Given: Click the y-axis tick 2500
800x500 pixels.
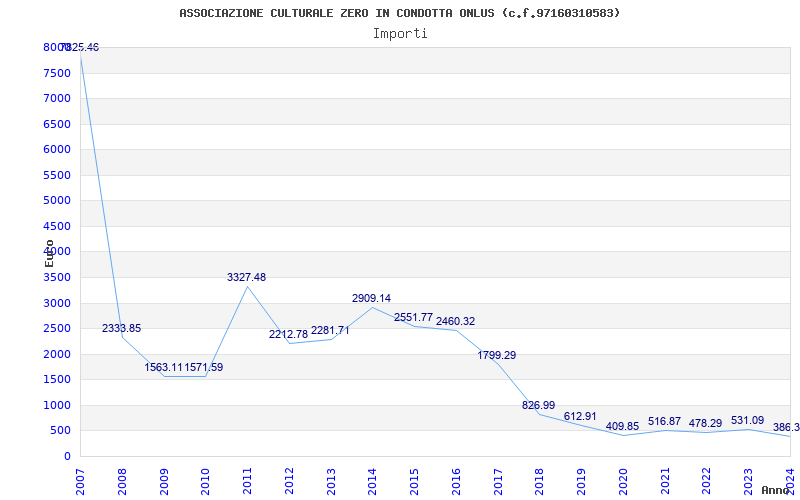Looking at the screenshot, I should 57,329.
